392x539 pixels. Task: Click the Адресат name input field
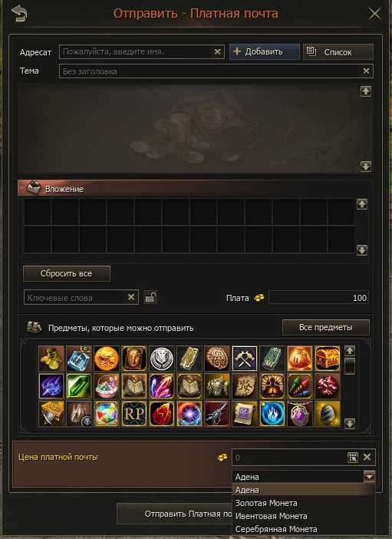click(142, 52)
